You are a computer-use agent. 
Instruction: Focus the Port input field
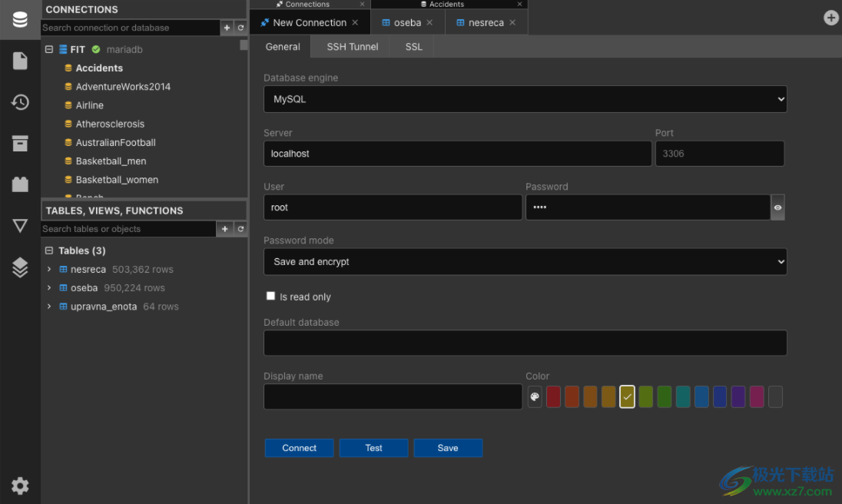tap(720, 154)
